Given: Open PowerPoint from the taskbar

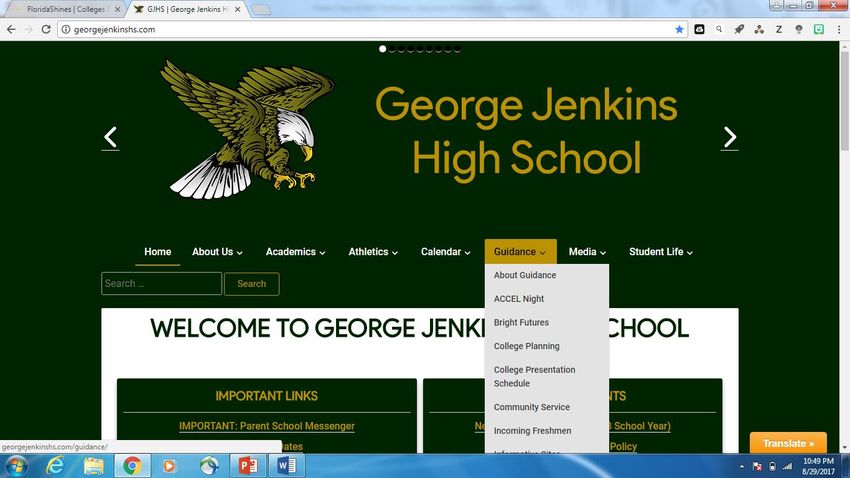Looking at the screenshot, I should (x=248, y=466).
